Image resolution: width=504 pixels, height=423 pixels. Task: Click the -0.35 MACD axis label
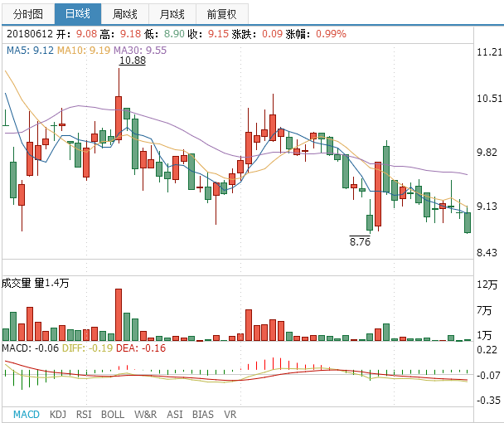click(x=488, y=401)
